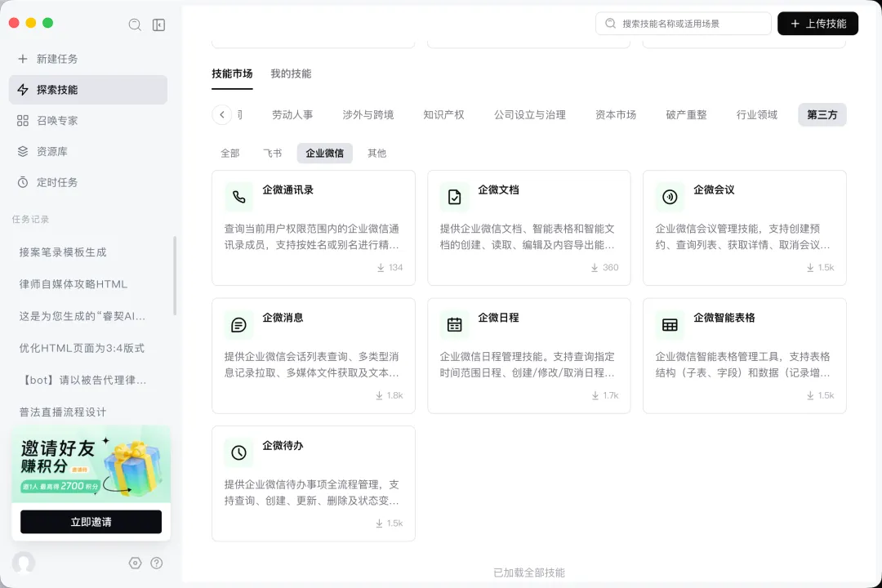The height and width of the screenshot is (588, 882).
Task: Select 资本市场 category
Action: 616,115
